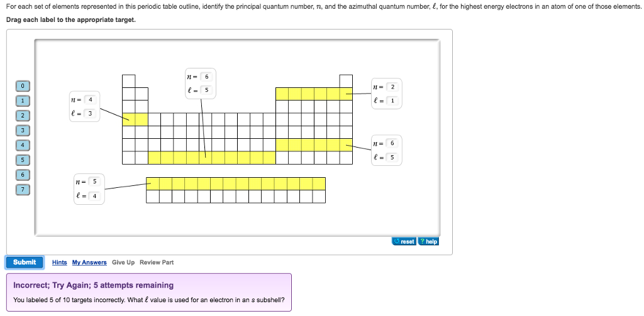Click the ℓ value box showing 3
644x316 pixels.
pyautogui.click(x=91, y=114)
